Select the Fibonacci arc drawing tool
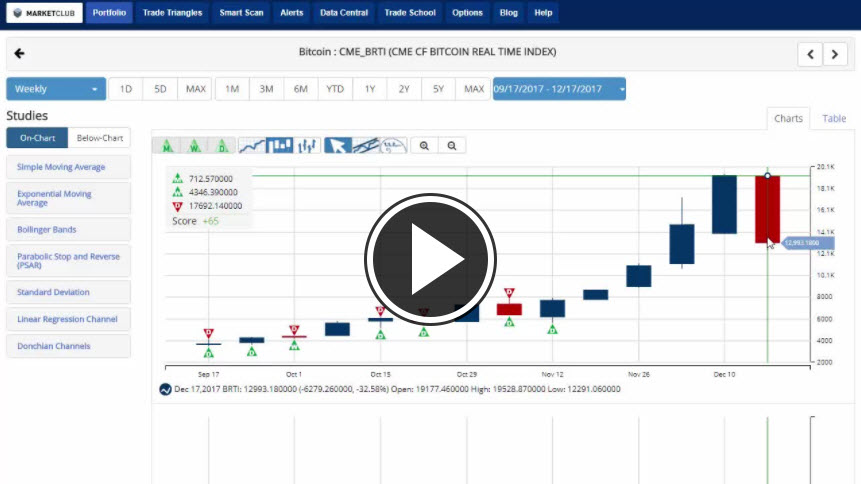This screenshot has width=861, height=484. pos(393,146)
